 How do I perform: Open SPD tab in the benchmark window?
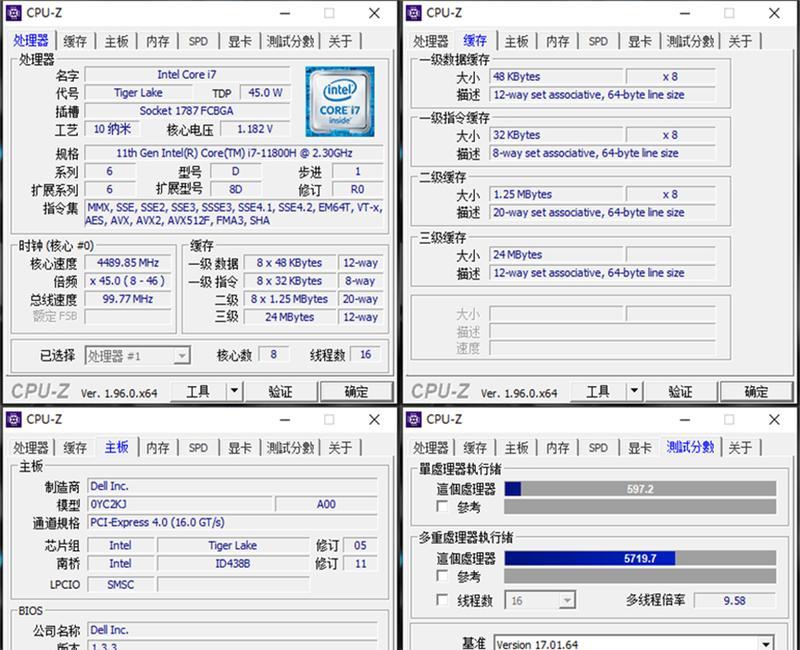point(598,448)
